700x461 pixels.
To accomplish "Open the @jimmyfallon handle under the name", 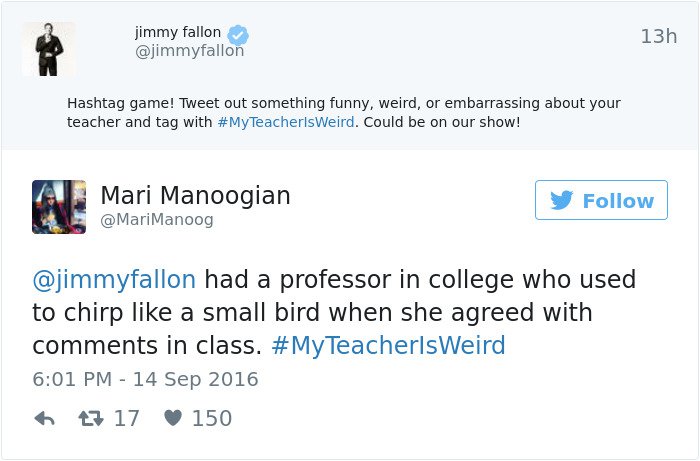I will [189, 51].
